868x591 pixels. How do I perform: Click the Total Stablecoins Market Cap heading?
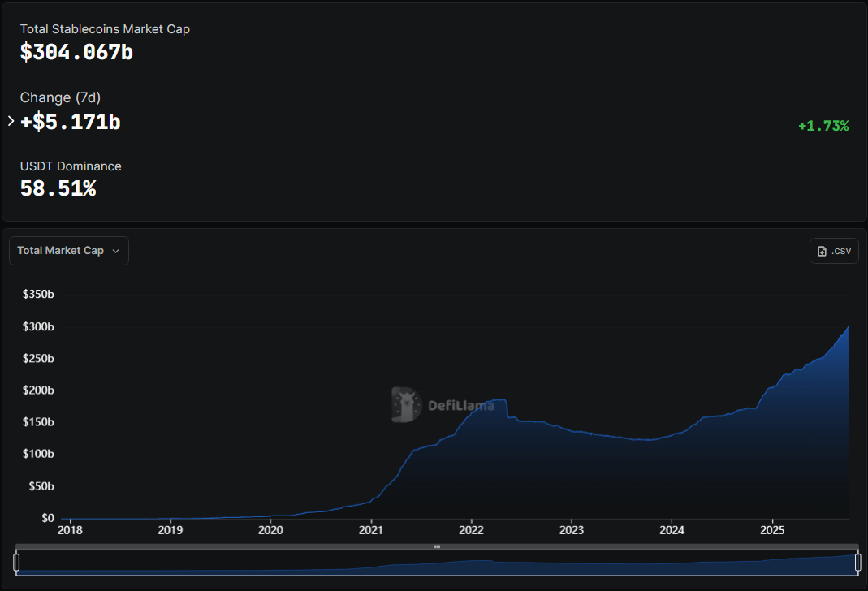coord(105,29)
